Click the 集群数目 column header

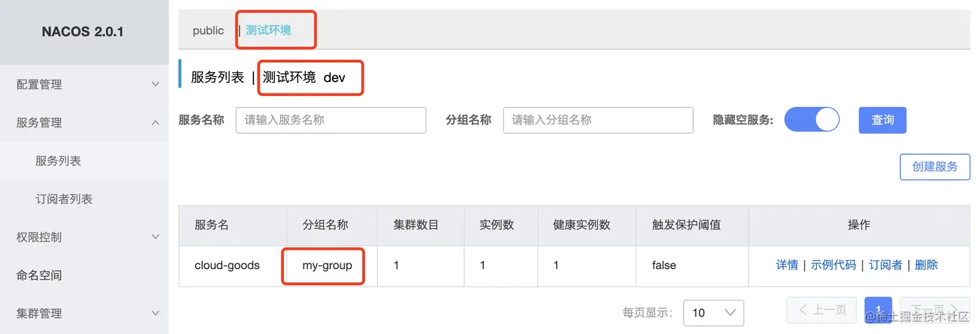click(x=421, y=225)
